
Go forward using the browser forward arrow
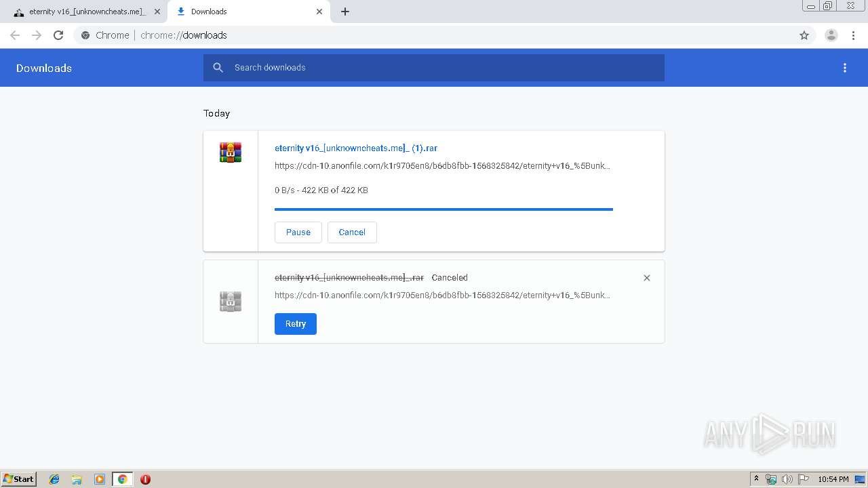[x=37, y=35]
